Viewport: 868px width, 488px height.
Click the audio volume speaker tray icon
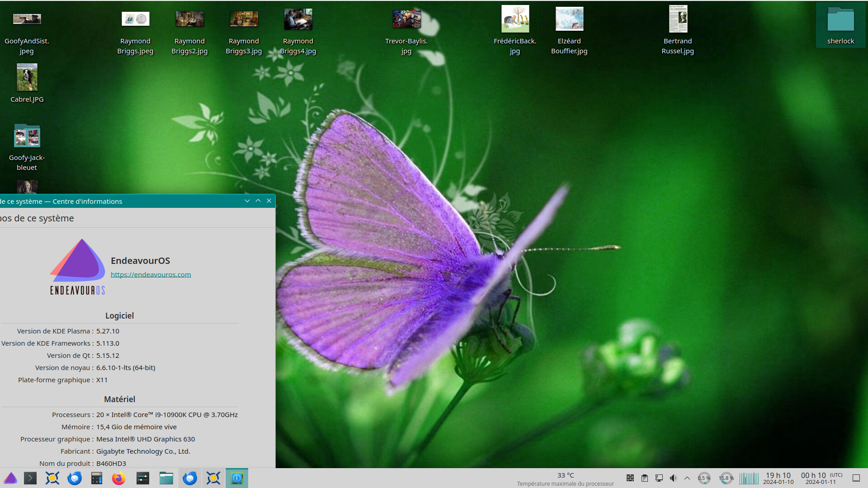tap(673, 478)
